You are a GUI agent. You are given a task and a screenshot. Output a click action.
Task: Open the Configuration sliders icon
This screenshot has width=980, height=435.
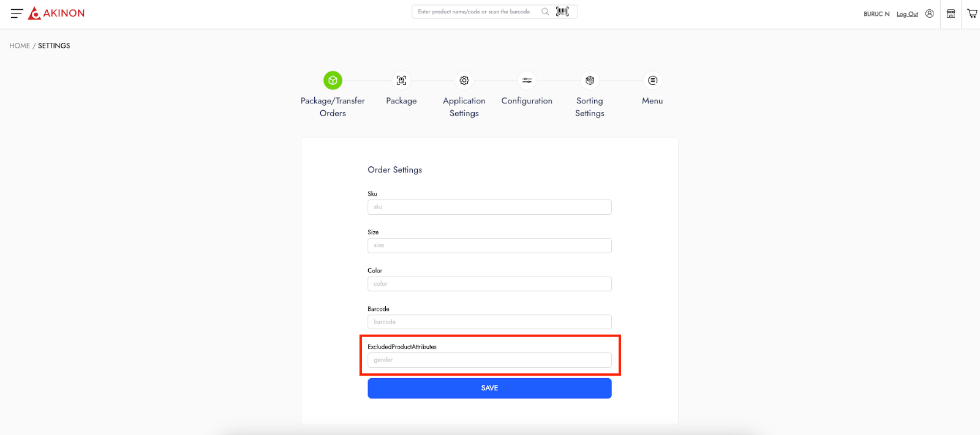coord(527,80)
